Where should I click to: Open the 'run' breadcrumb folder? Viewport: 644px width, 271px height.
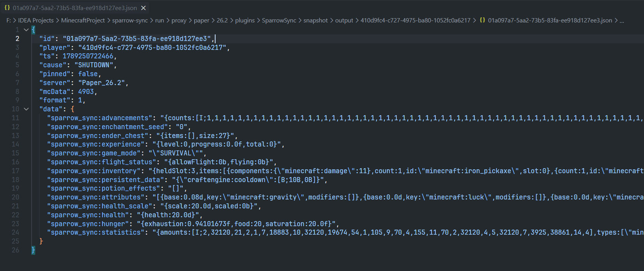pos(159,20)
